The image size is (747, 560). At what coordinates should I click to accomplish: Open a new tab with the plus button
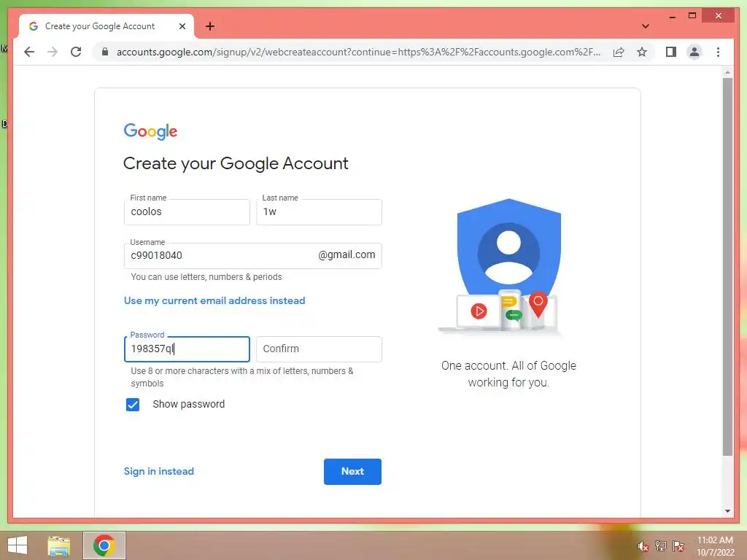(x=209, y=26)
